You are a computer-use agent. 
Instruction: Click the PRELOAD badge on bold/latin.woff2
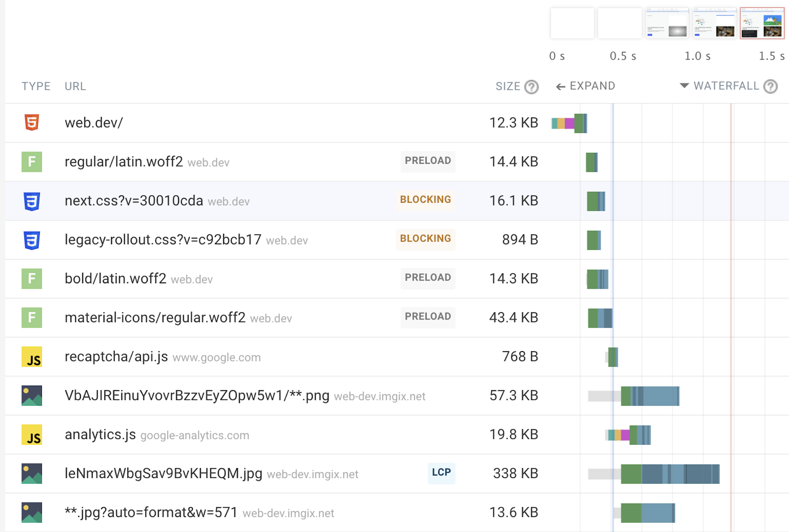tap(427, 278)
